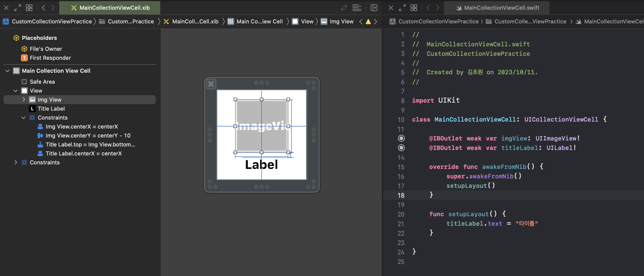Select the Title Label outline item
This screenshot has height=276, width=644.
51,109
